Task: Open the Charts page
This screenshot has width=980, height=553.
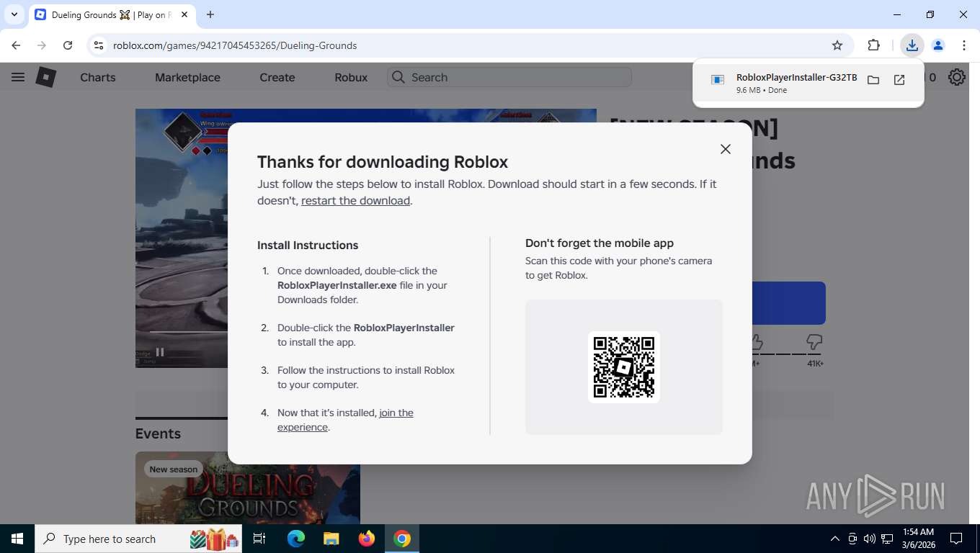Action: point(98,77)
